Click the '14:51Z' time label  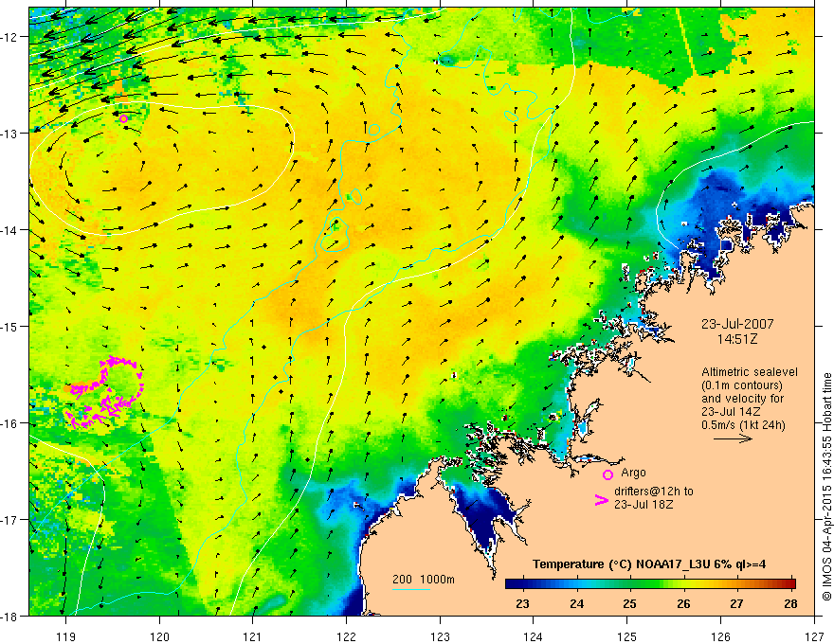(736, 339)
